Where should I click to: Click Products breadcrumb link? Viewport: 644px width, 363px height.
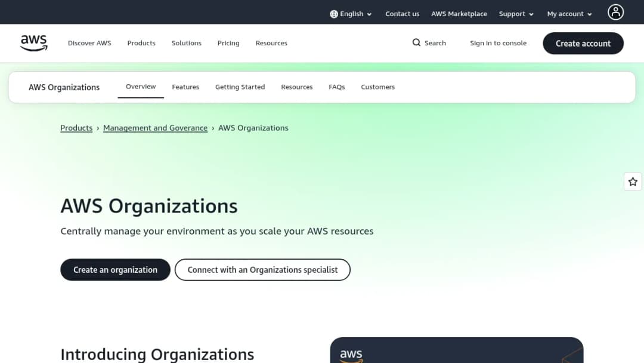(x=76, y=128)
